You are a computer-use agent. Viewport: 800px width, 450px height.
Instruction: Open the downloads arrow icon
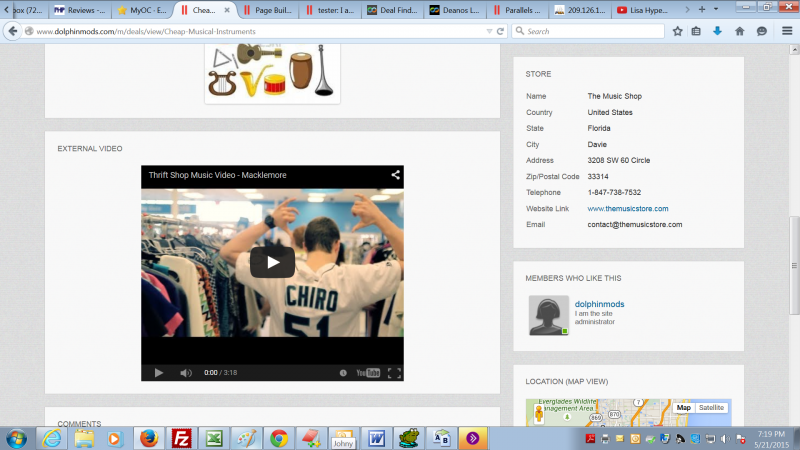pyautogui.click(x=717, y=31)
